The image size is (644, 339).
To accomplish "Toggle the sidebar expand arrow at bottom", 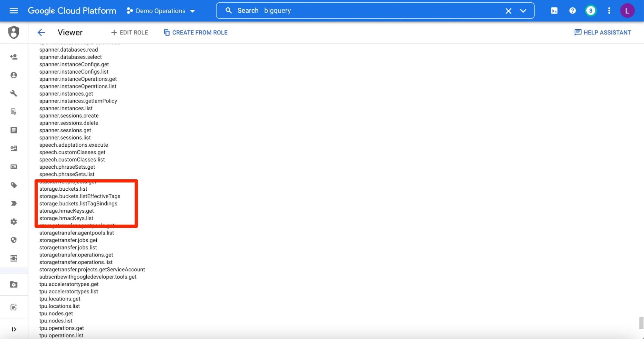I will 14,329.
